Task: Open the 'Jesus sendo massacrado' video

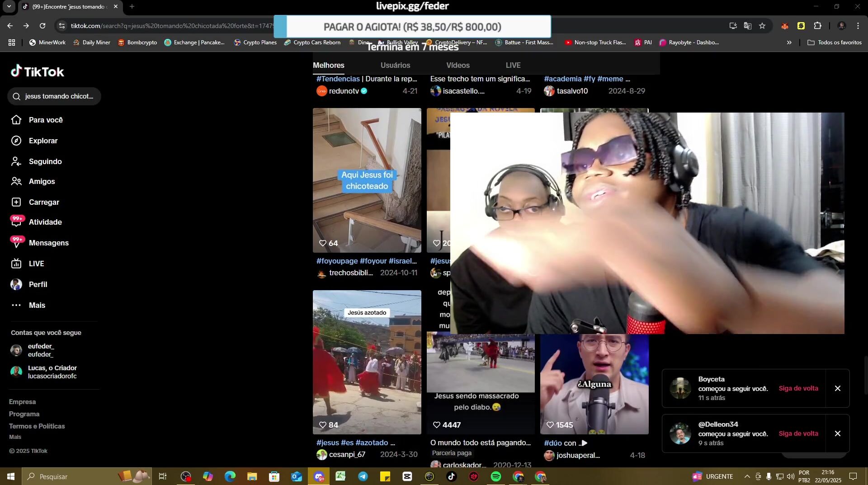Action: (481, 384)
